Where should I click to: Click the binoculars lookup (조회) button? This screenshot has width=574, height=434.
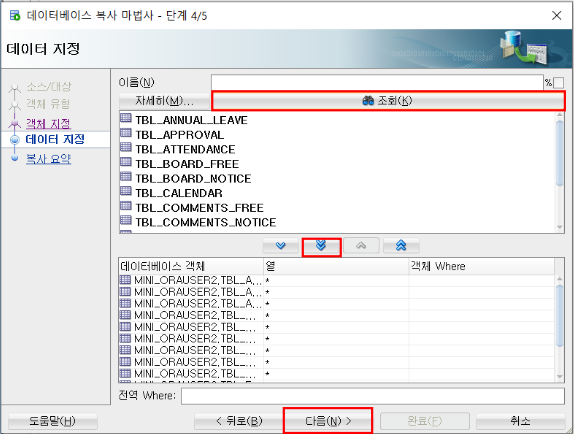388,101
